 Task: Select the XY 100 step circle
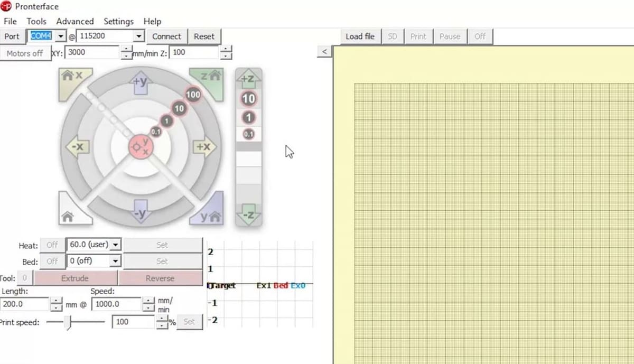tap(193, 95)
